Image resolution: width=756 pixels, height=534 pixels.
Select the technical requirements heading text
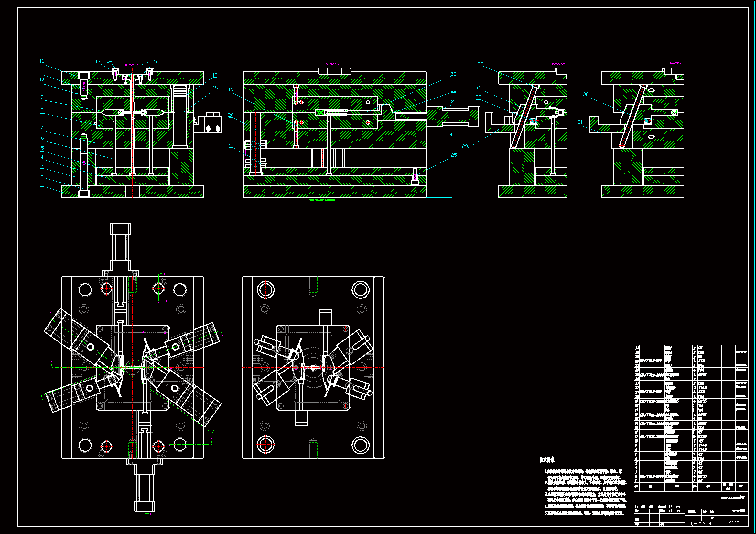click(546, 460)
